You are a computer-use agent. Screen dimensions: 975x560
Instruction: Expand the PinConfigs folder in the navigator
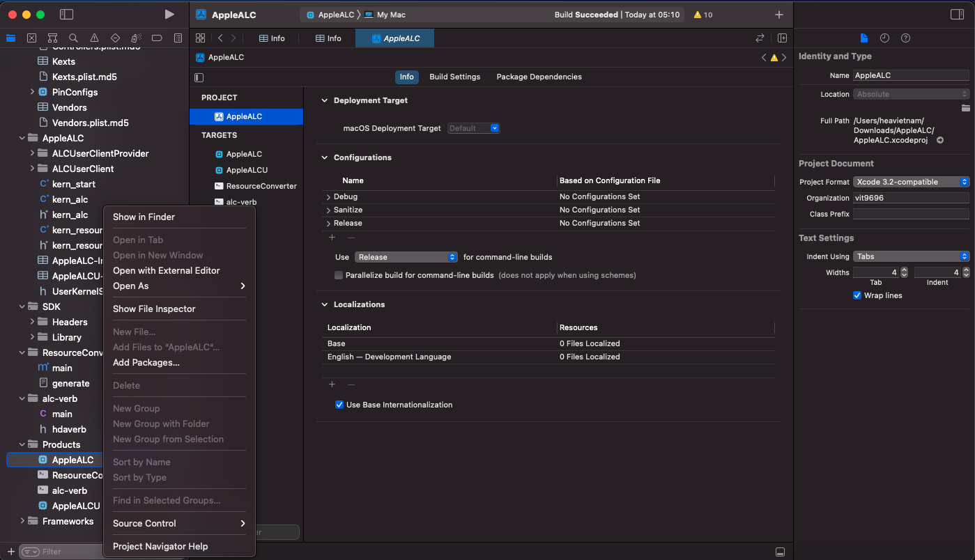click(x=32, y=92)
